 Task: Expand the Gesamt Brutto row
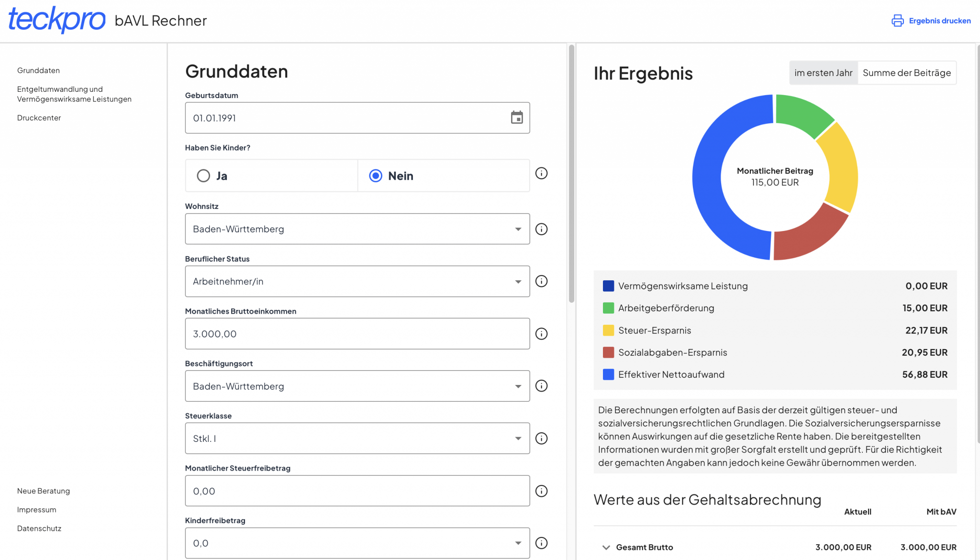606,547
